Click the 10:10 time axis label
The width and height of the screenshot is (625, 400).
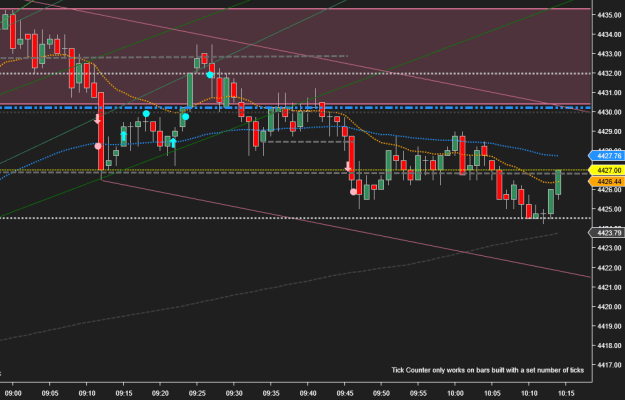click(x=529, y=393)
